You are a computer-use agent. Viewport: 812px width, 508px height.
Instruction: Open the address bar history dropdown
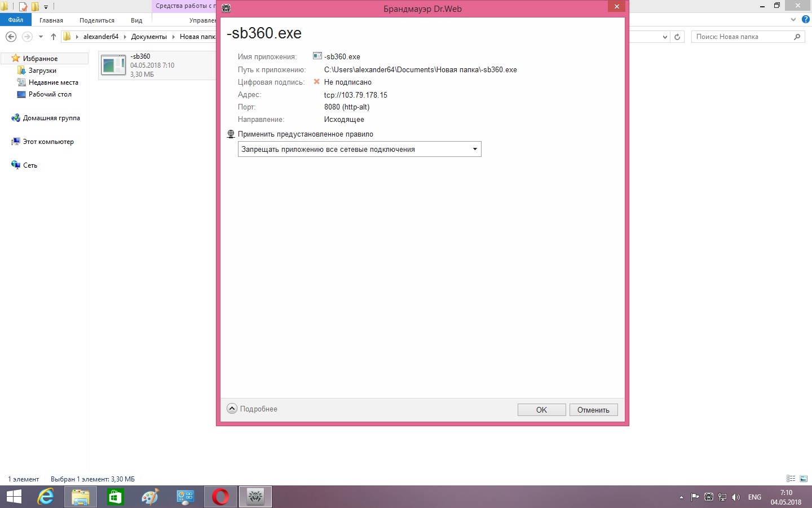(x=665, y=37)
